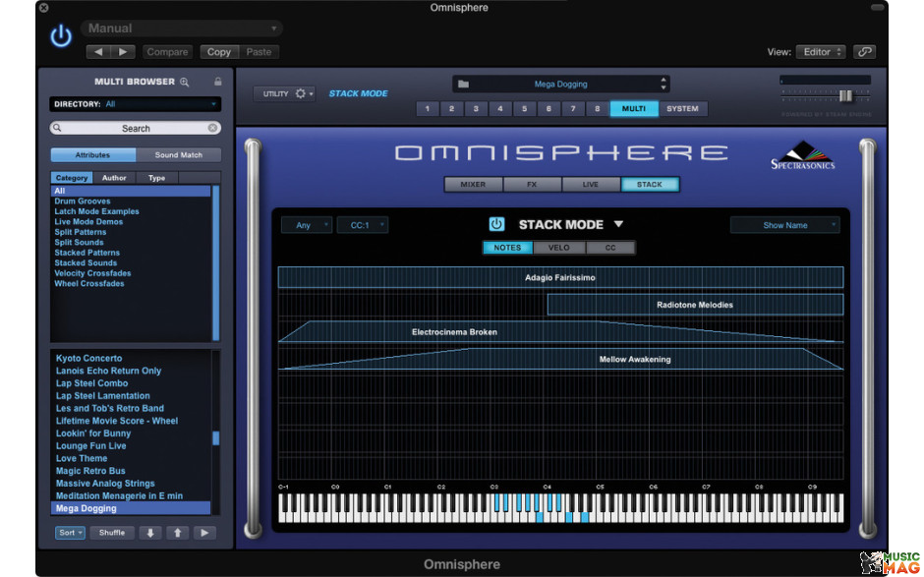Close the Omnisphere window
924x577 pixels.
[43, 8]
